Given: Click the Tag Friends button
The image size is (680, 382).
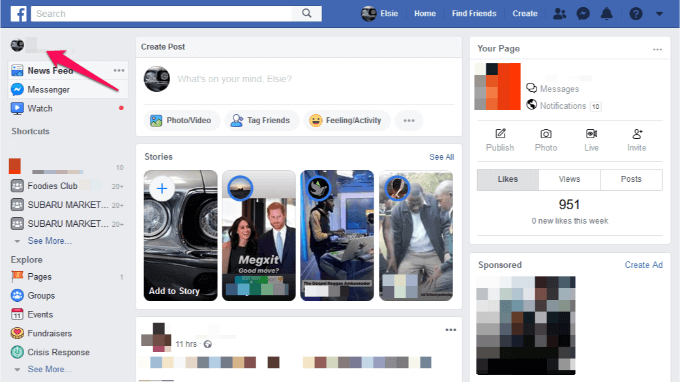Looking at the screenshot, I should tap(261, 121).
